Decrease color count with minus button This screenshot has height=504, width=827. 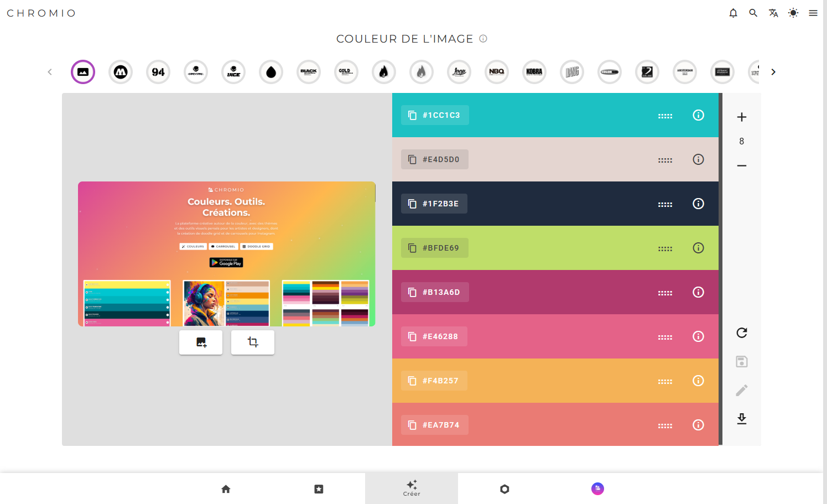click(742, 165)
